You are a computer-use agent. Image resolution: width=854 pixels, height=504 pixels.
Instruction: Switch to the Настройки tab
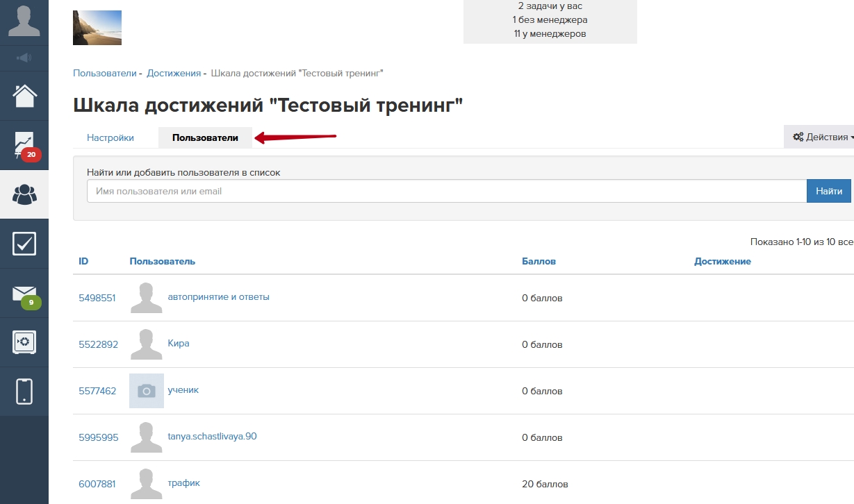pos(110,137)
